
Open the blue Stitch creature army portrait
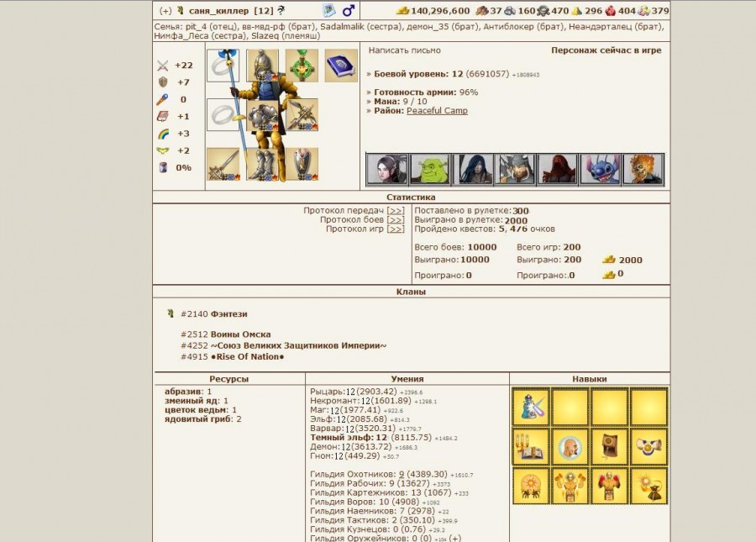coord(601,169)
